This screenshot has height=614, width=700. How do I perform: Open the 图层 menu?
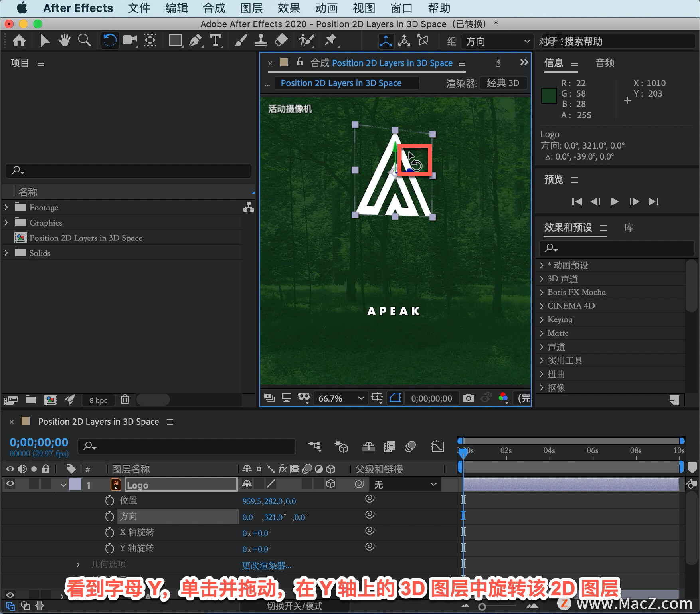tap(251, 8)
